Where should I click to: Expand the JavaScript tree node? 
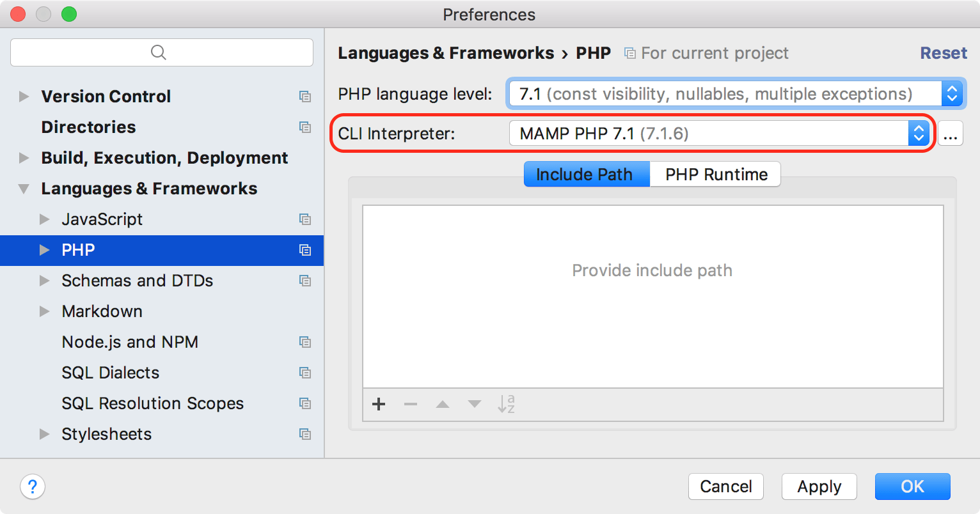[45, 219]
